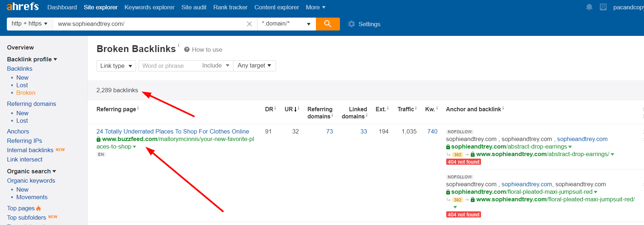Open Content explorer tab
Image resolution: width=644 pixels, height=225 pixels.
277,7
